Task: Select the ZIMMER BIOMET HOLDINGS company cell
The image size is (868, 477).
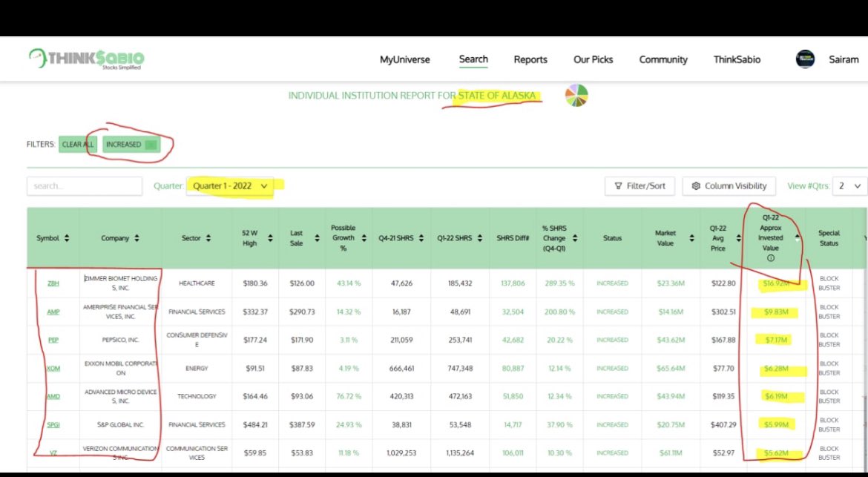Action: (121, 283)
